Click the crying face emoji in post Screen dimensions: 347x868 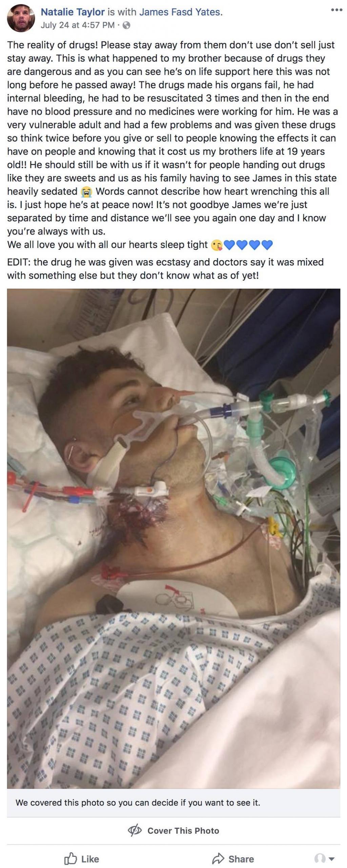[x=86, y=192]
